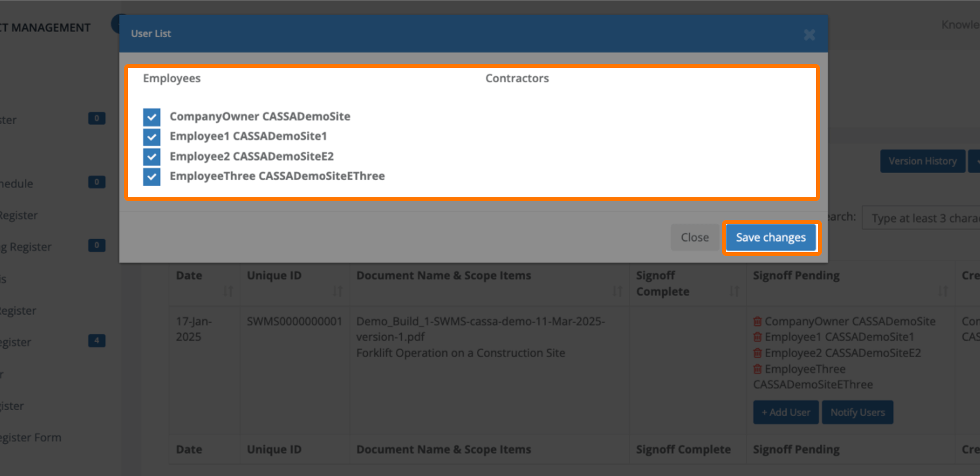The height and width of the screenshot is (476, 980).
Task: Remove EmployeeThree via its trash icon
Action: [758, 369]
